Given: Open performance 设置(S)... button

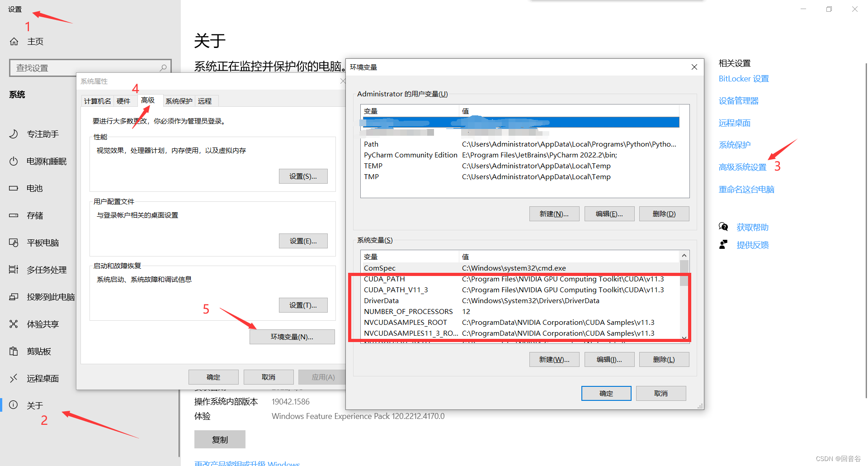Looking at the screenshot, I should click(303, 176).
